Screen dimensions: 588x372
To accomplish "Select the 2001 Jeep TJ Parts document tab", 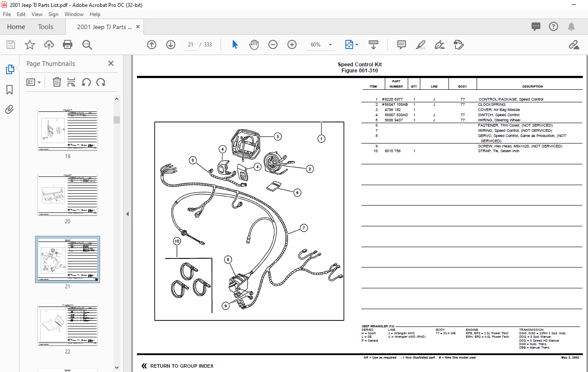I will click(104, 27).
